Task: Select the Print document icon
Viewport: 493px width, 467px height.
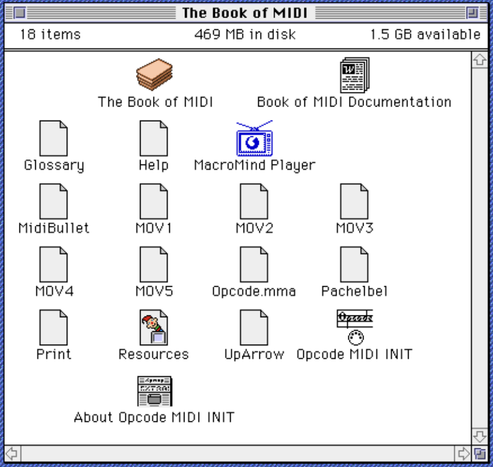Action: click(54, 327)
